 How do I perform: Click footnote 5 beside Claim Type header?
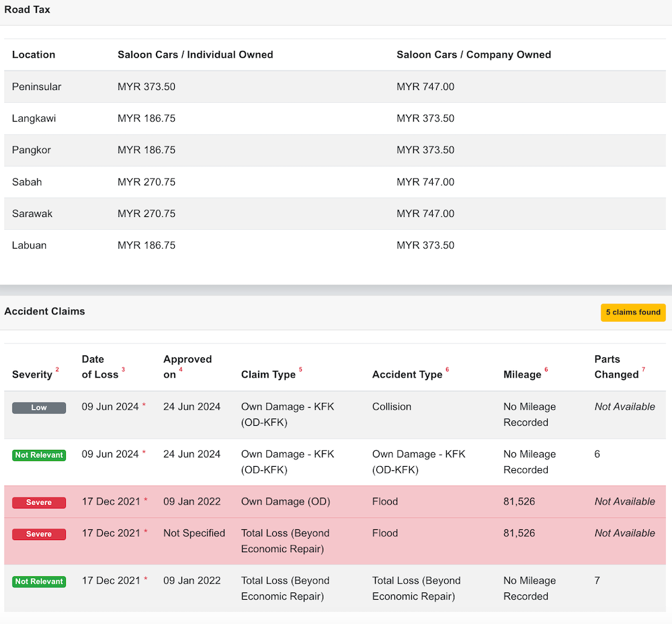(x=300, y=370)
